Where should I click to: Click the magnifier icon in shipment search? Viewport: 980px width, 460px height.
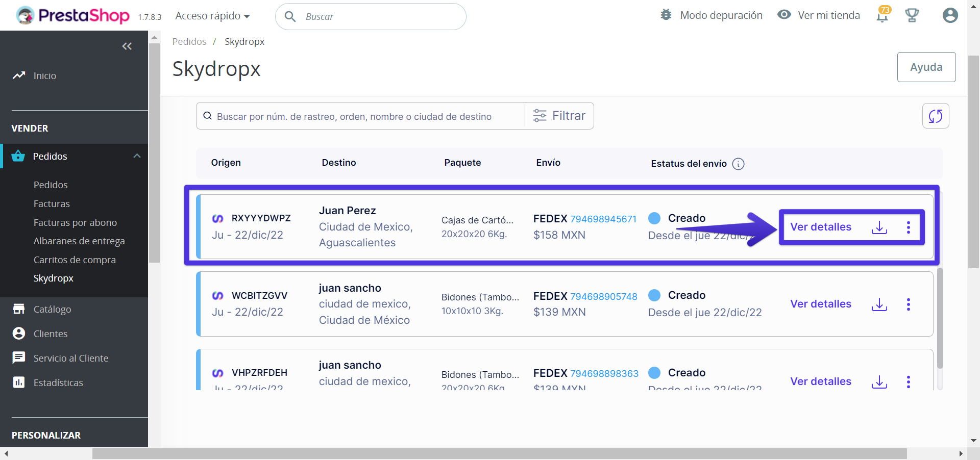(208, 116)
